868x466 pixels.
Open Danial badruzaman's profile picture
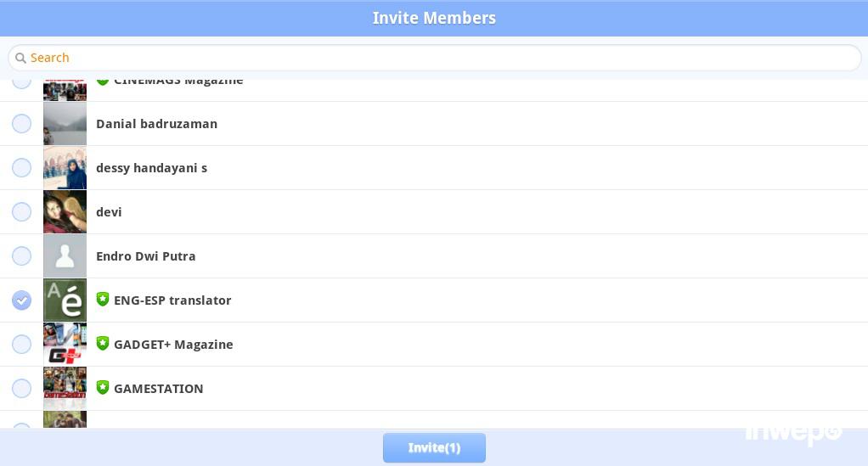65,124
